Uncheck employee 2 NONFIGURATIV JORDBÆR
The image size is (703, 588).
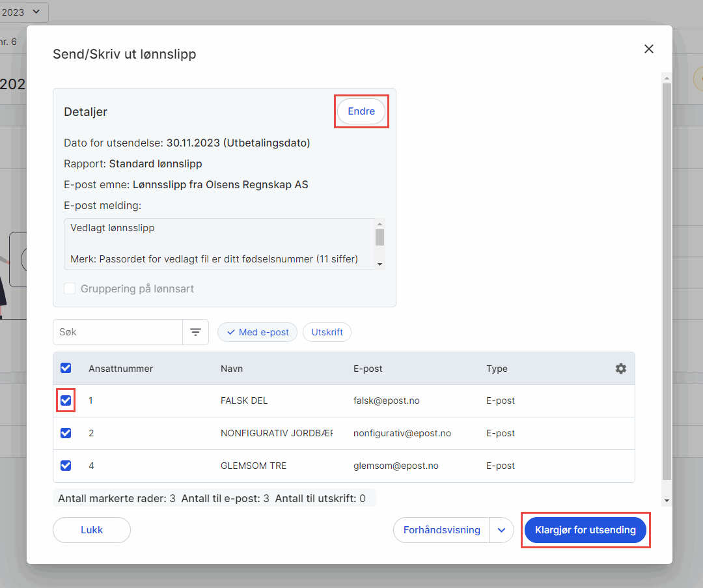66,433
